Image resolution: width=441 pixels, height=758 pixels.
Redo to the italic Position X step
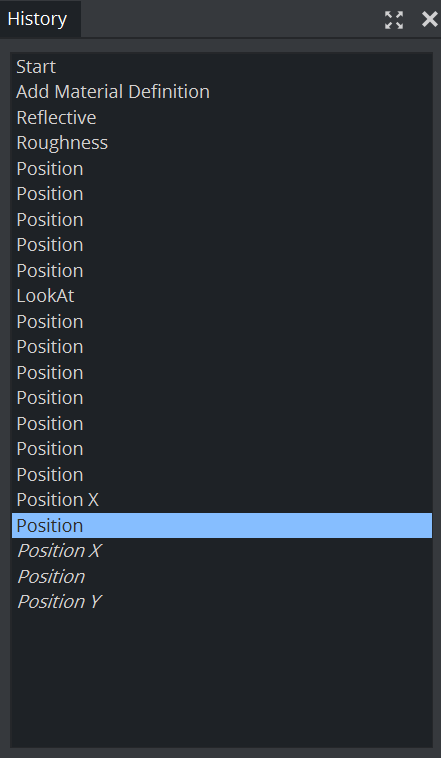[221, 551]
